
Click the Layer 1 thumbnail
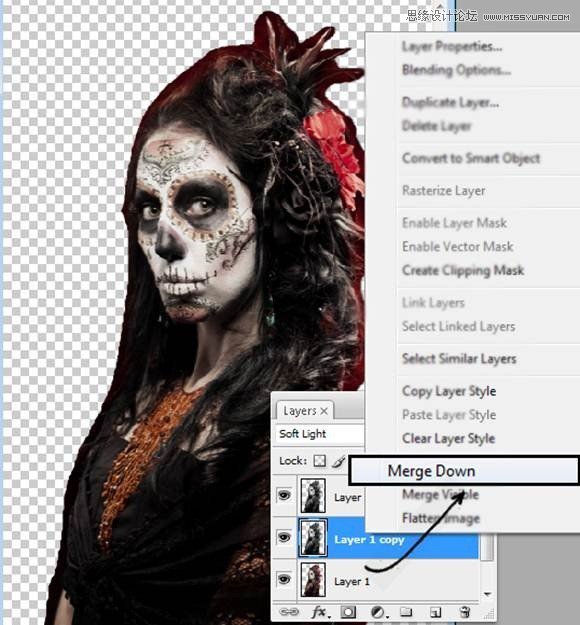(x=313, y=579)
